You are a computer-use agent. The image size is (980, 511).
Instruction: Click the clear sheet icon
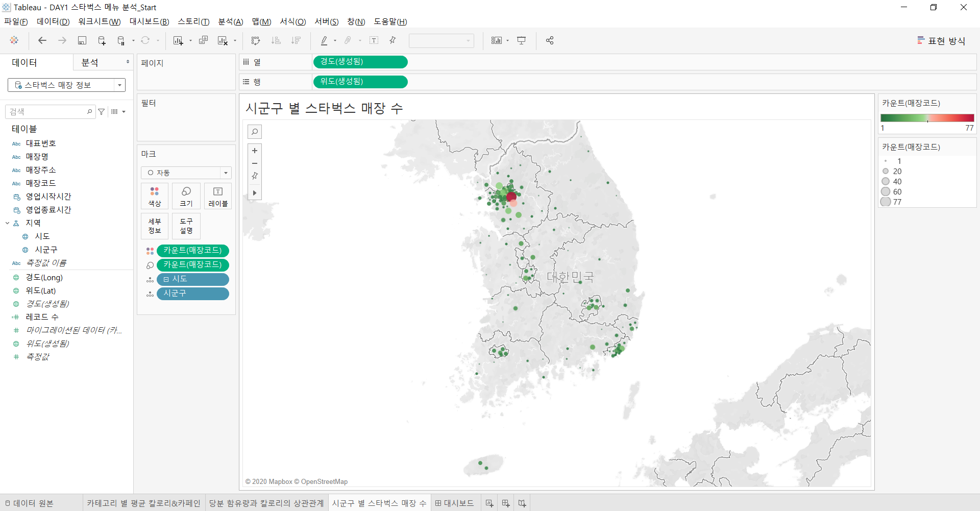click(223, 40)
